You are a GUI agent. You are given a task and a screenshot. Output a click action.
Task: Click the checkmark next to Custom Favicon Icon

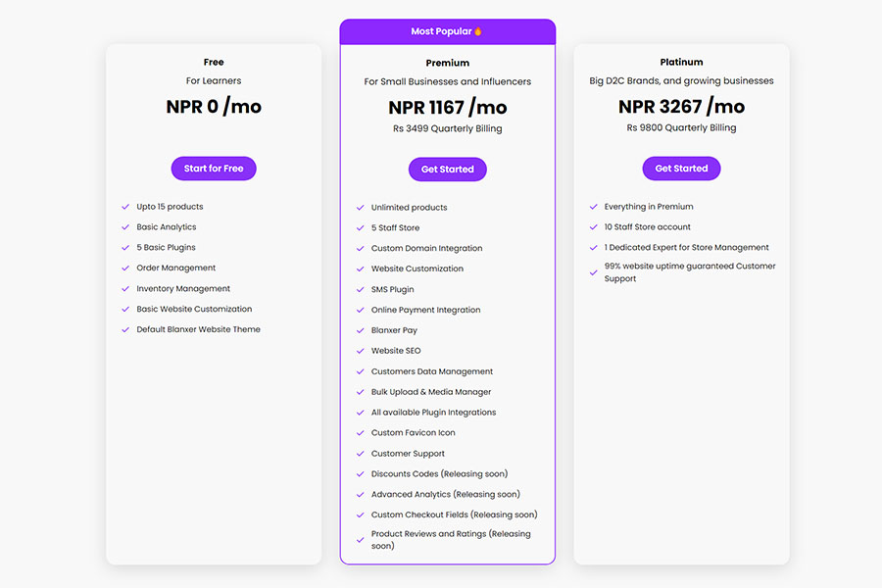click(360, 433)
